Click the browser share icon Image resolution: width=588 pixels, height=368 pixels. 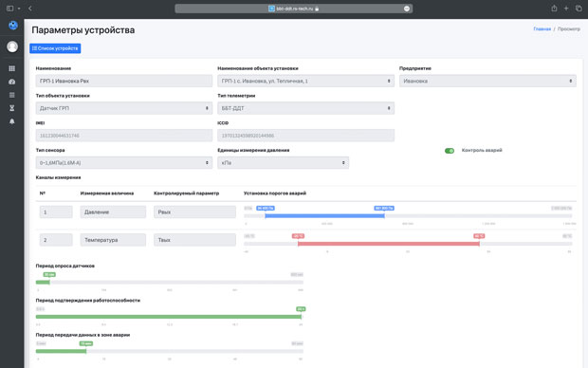pyautogui.click(x=554, y=9)
